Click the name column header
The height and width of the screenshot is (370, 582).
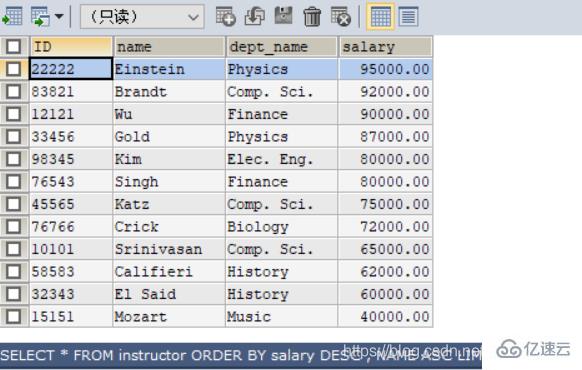coord(169,47)
